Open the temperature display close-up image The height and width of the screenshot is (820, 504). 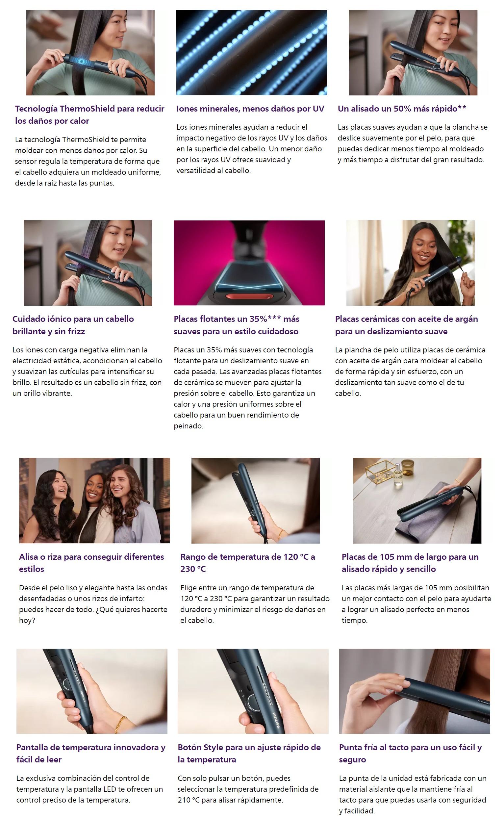(92, 691)
